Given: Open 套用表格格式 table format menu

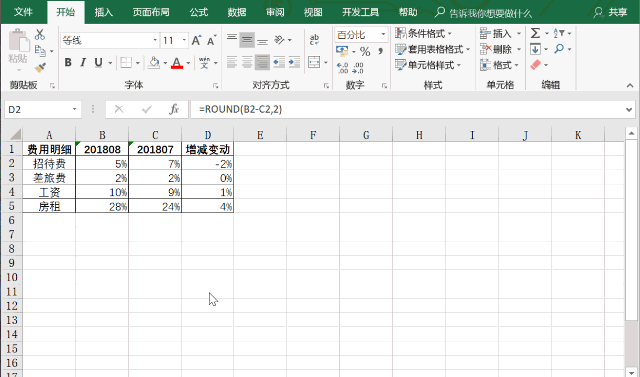Looking at the screenshot, I should click(x=433, y=49).
